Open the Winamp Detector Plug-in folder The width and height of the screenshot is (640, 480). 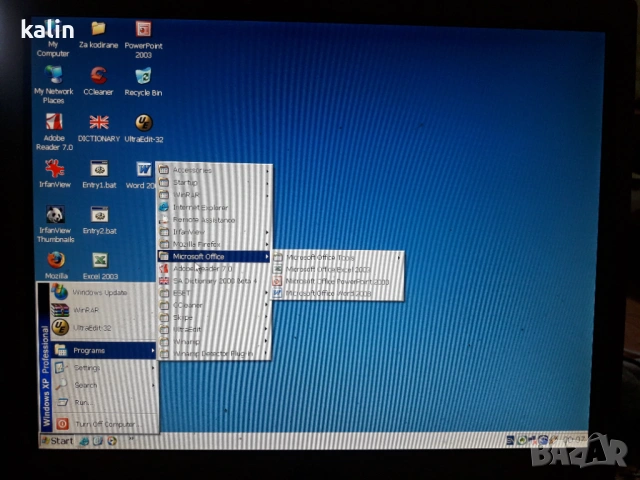[215, 353]
